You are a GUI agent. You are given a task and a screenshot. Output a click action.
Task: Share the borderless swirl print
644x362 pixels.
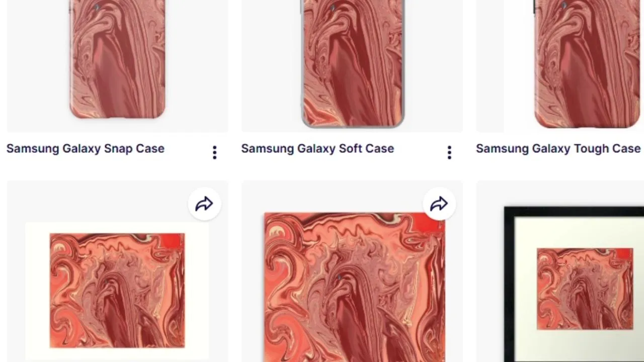click(439, 204)
